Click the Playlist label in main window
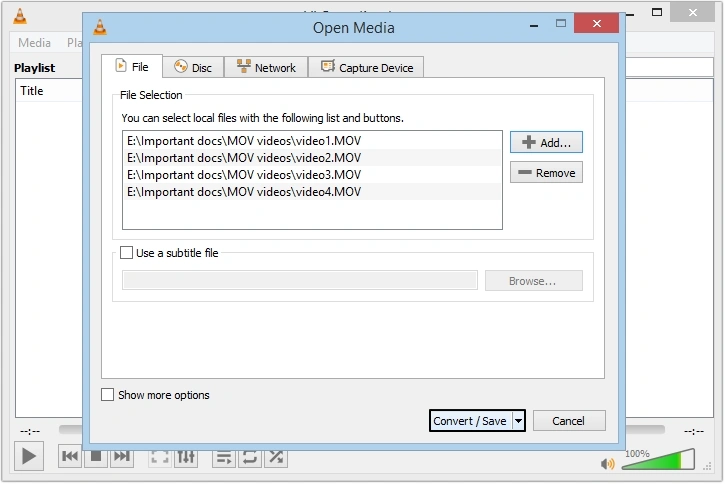The width and height of the screenshot is (725, 484). tap(35, 68)
